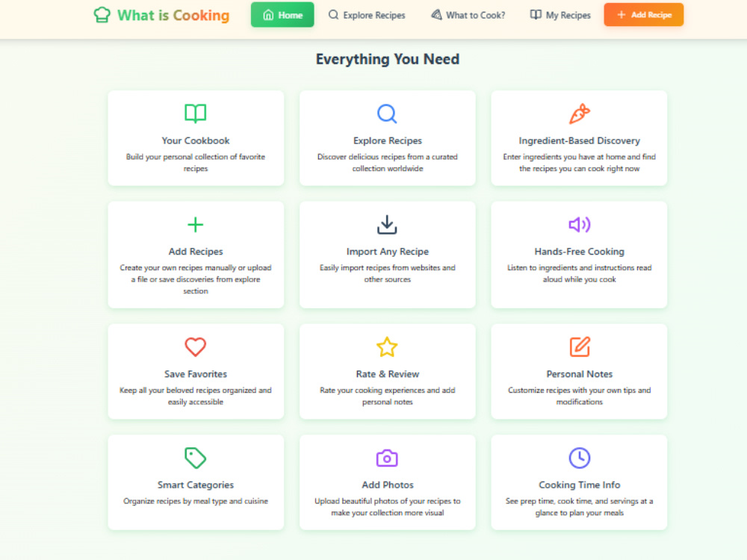747x560 pixels.
Task: Click the search icon beside Explore Recipes nav
Action: click(333, 15)
